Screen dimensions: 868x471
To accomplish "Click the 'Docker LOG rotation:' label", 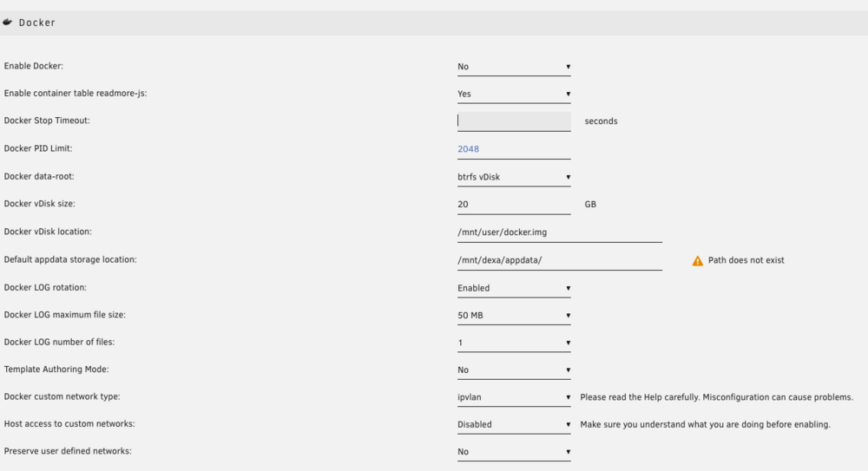I will pyautogui.click(x=45, y=287).
